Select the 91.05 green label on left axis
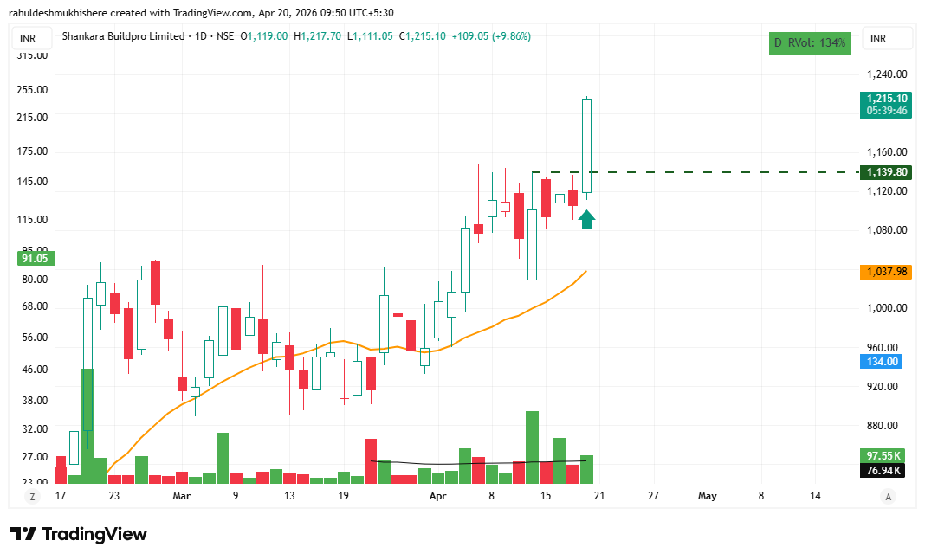 pyautogui.click(x=35, y=258)
